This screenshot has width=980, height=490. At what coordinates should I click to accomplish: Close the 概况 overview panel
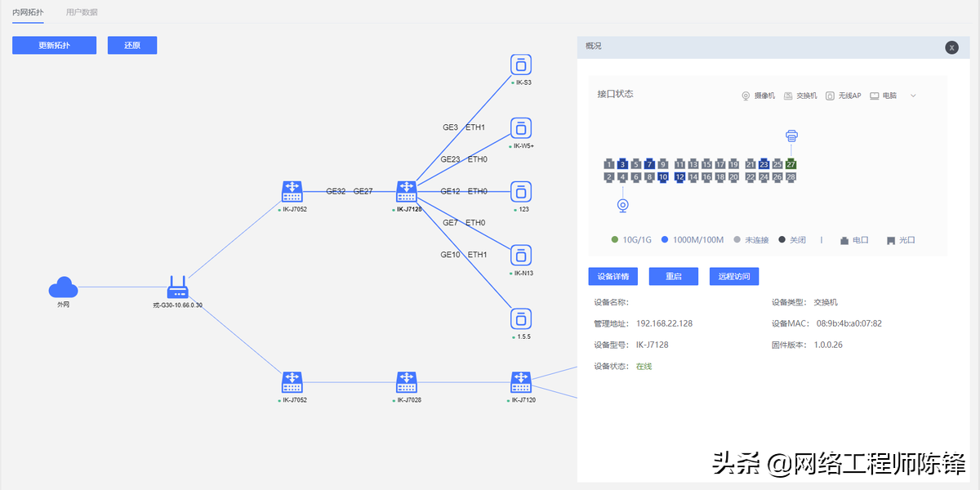[x=951, y=47]
